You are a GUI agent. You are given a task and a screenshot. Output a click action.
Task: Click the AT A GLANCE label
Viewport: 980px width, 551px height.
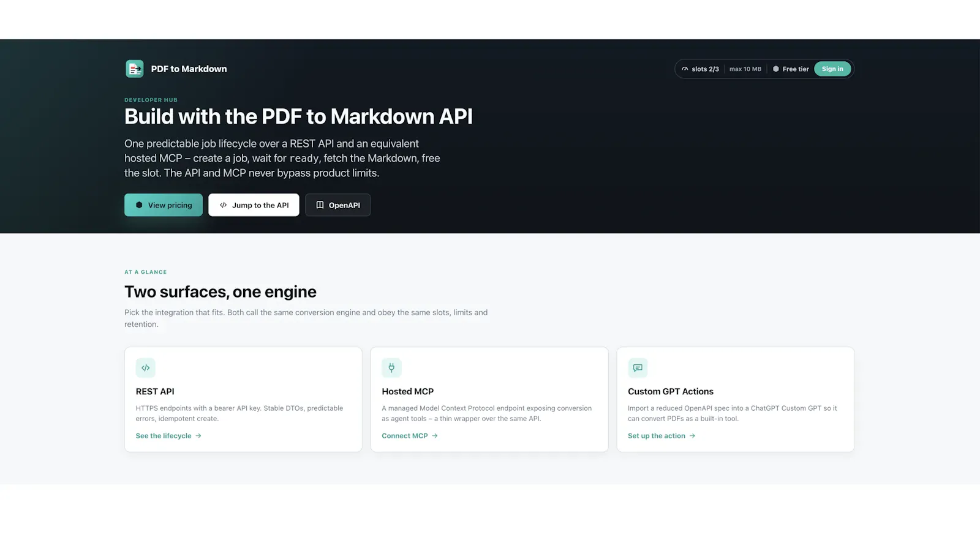(x=145, y=272)
